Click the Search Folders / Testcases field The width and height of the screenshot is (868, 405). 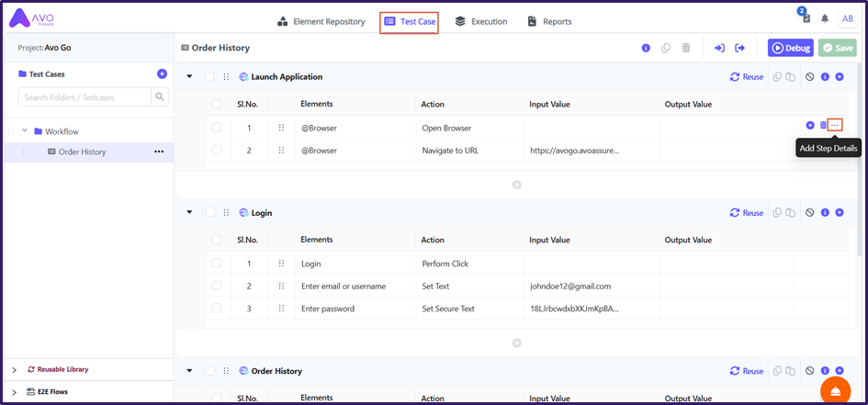83,96
